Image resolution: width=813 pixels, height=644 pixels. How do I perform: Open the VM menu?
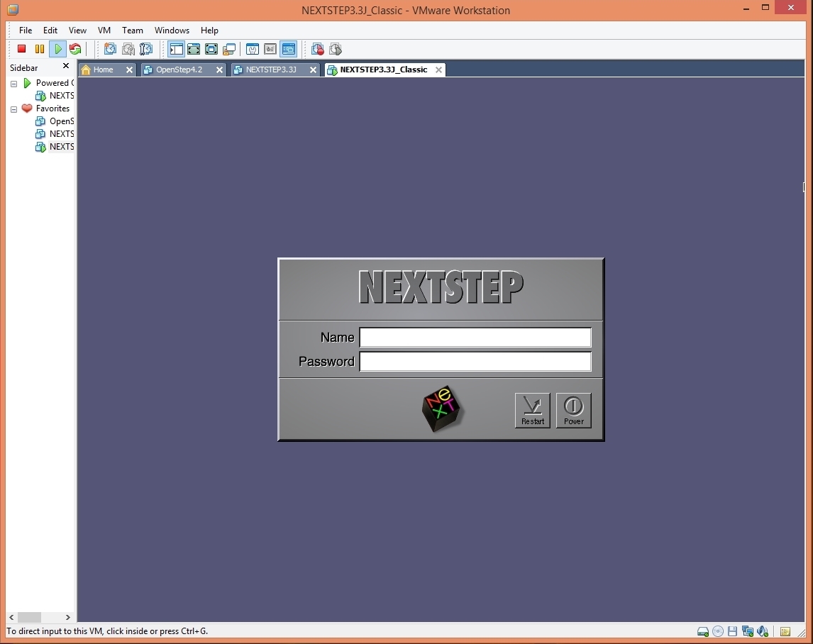coord(104,30)
